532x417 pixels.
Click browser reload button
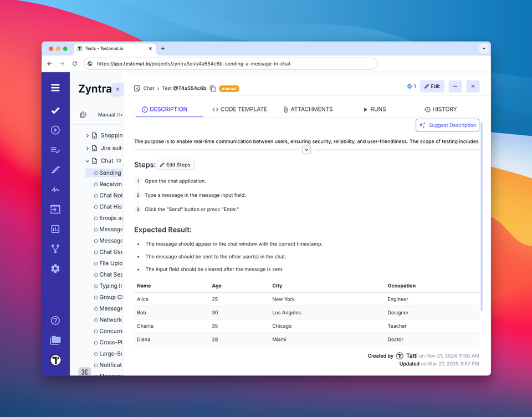pos(75,64)
